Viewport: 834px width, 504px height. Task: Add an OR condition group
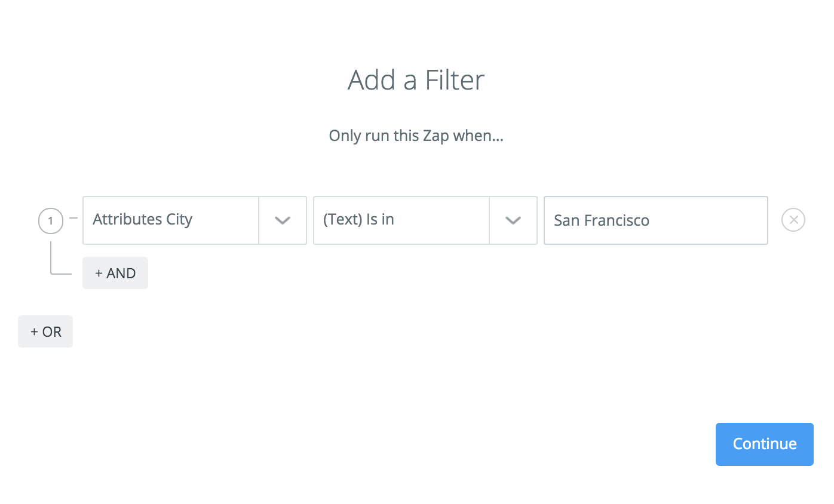click(45, 331)
